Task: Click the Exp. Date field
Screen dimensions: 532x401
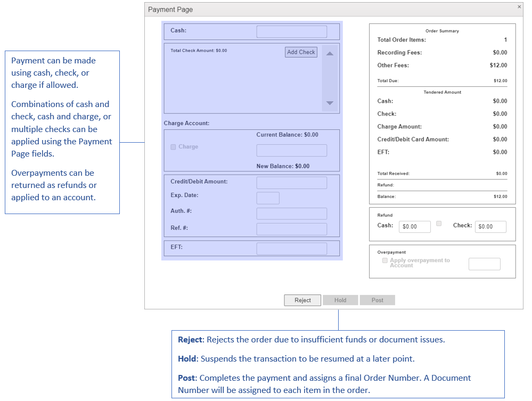Action: point(268,198)
